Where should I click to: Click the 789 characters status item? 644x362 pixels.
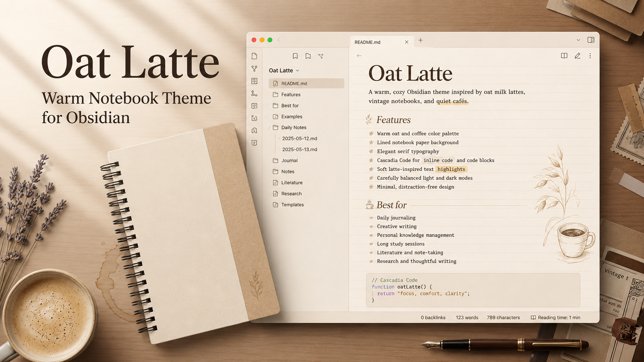pyautogui.click(x=503, y=317)
